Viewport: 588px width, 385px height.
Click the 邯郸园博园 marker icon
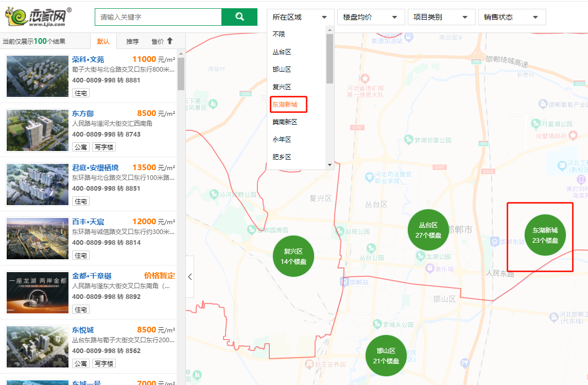pos(252,229)
